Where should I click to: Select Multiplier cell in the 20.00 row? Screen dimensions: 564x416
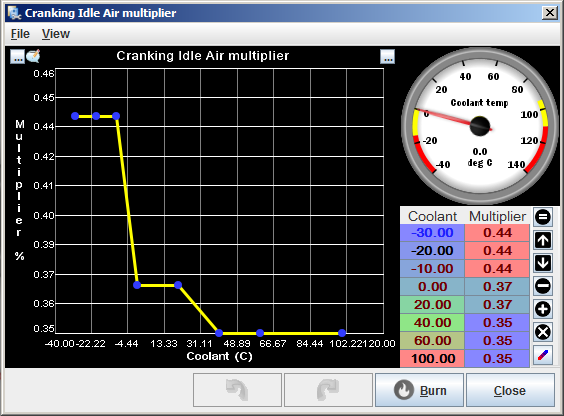[x=497, y=305]
